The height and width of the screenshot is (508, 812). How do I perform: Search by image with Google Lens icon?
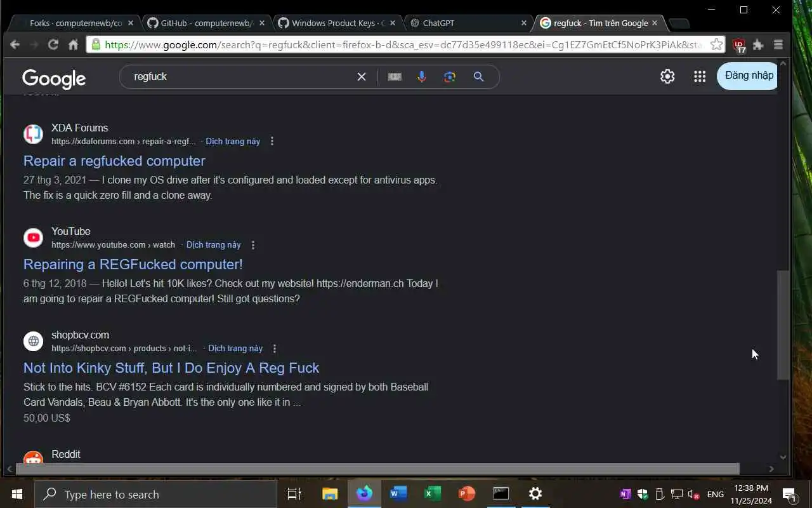click(450, 77)
